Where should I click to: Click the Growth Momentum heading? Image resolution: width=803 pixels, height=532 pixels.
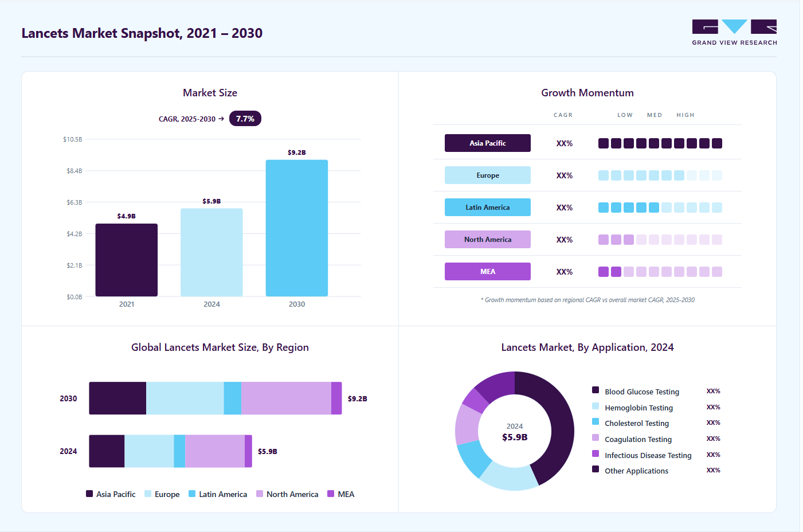587,93
